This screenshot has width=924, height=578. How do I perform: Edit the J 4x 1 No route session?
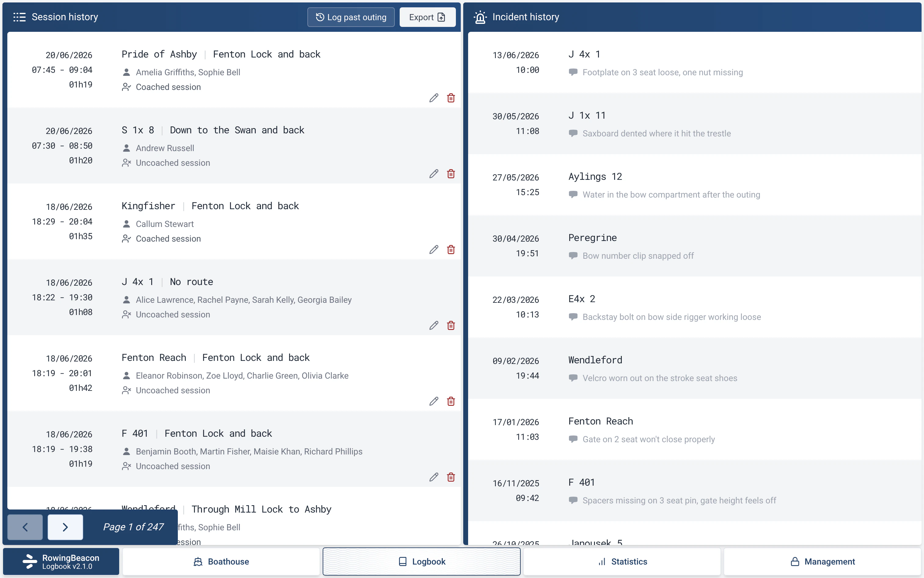(434, 325)
